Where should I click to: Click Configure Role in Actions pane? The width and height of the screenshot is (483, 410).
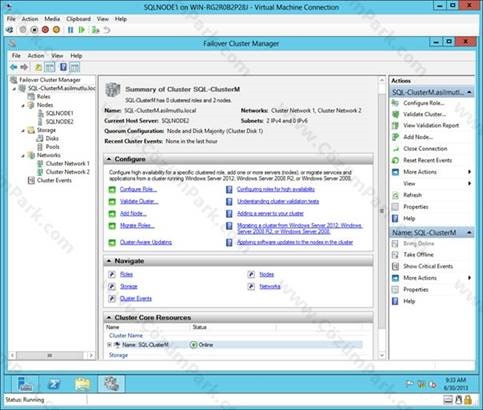point(424,103)
